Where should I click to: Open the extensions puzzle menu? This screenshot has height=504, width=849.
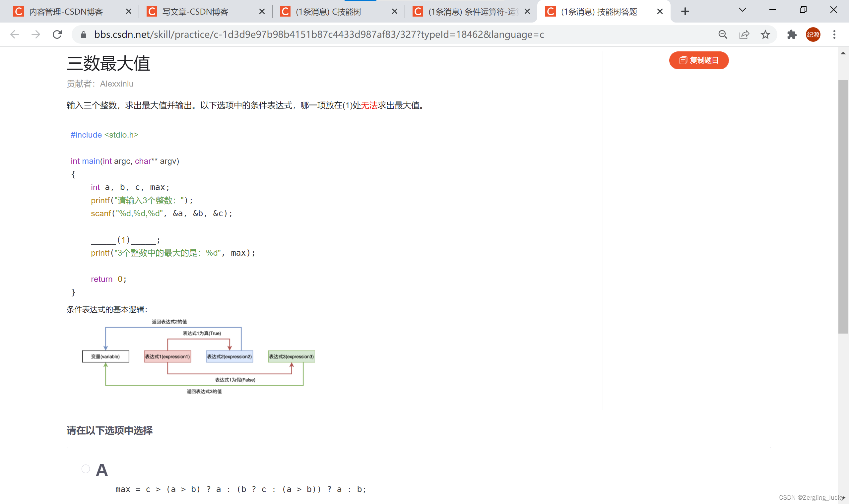(792, 34)
